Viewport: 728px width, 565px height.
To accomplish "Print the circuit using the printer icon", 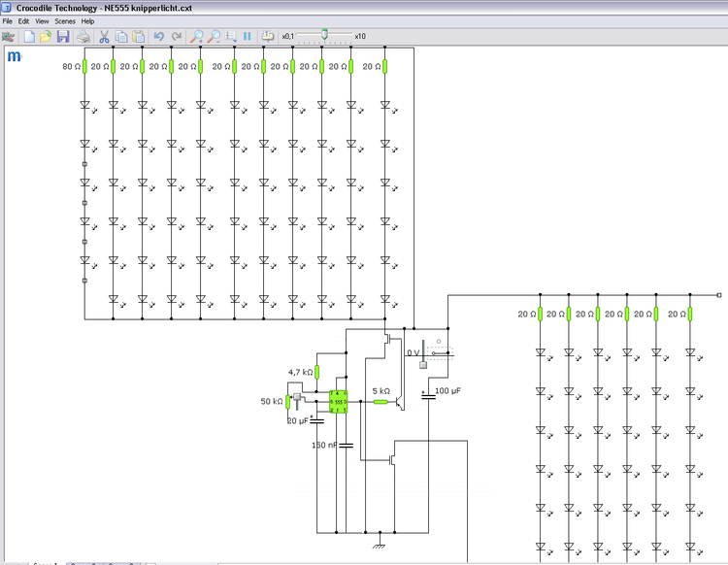I will click(83, 37).
